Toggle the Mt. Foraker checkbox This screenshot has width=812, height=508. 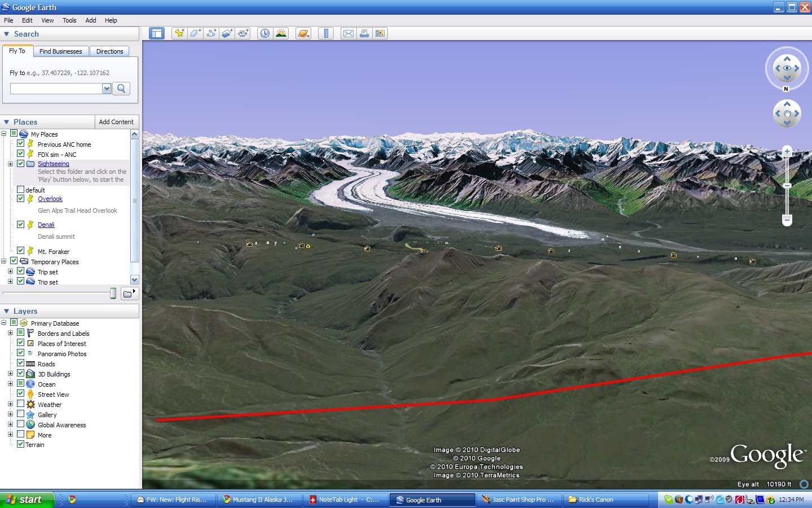(x=20, y=251)
